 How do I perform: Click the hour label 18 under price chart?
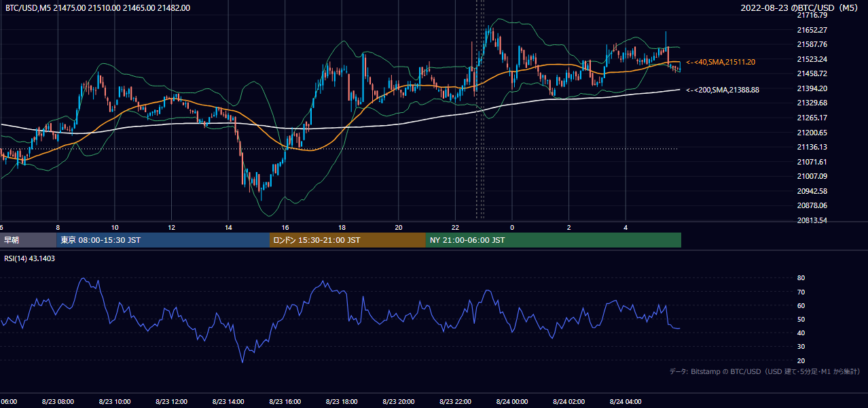(342, 228)
